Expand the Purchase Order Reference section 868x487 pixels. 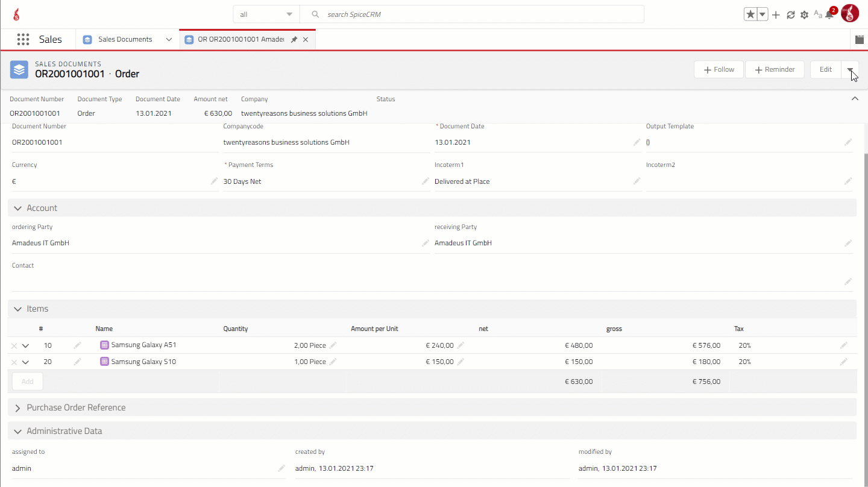17,408
